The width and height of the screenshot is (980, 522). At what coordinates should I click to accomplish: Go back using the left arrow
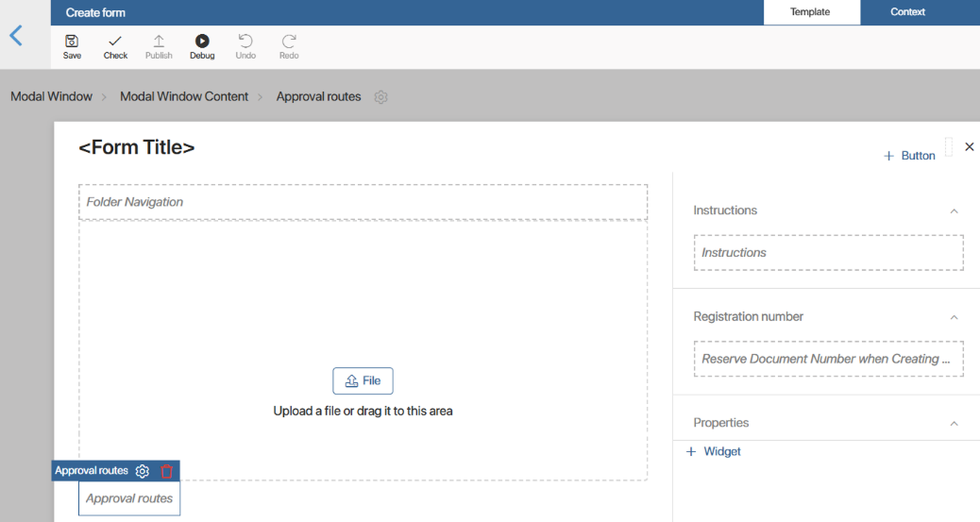16,36
